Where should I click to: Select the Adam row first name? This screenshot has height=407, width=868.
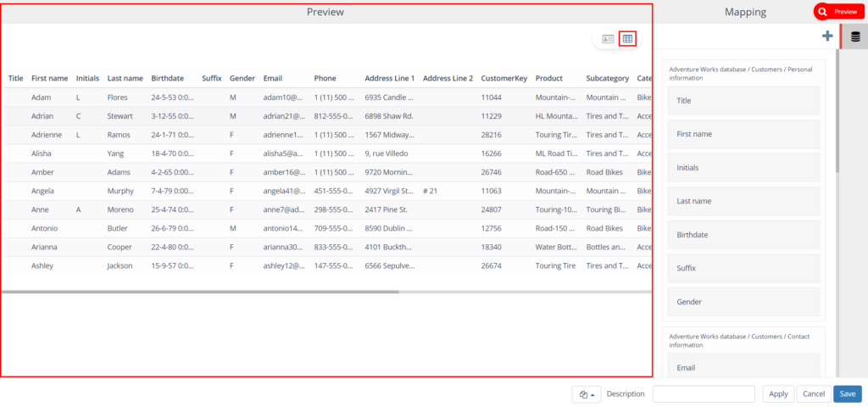pos(41,98)
